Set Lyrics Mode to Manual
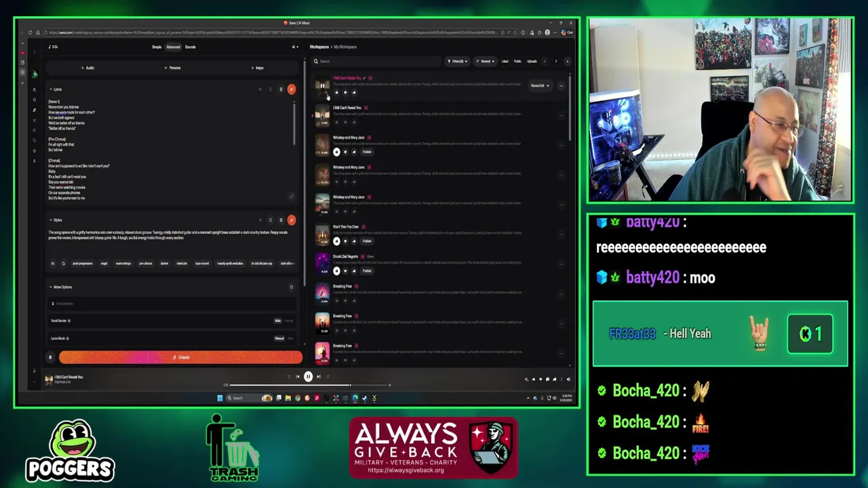Screen dimensions: 868x488 pyautogui.click(x=279, y=338)
